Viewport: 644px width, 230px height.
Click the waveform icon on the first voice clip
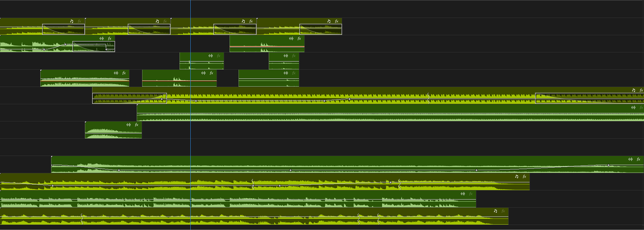101,38
